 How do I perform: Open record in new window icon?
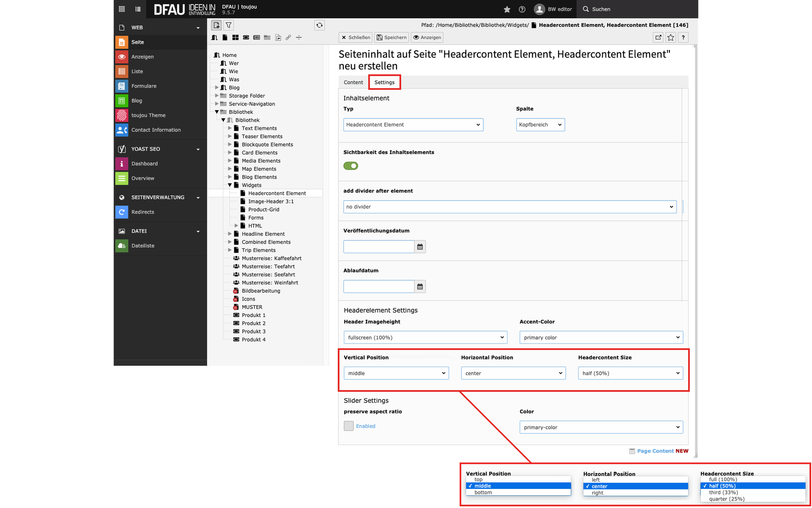pyautogui.click(x=658, y=38)
